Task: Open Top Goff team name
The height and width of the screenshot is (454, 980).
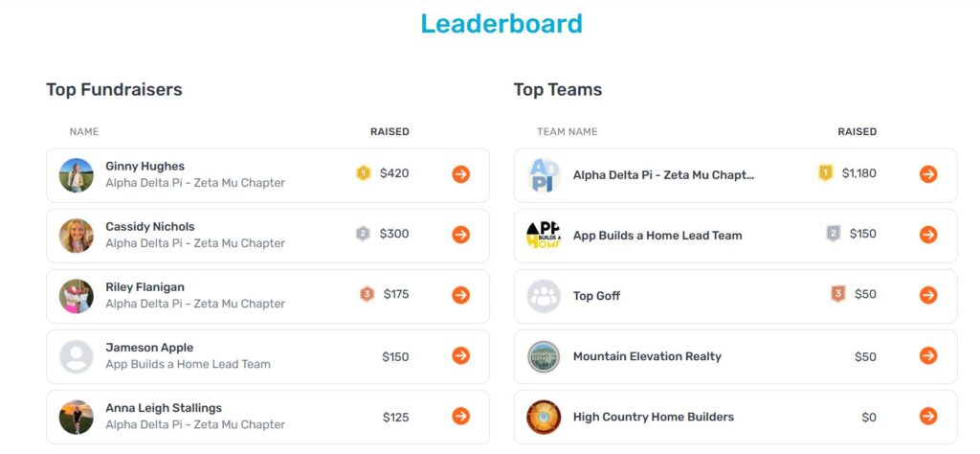Action: (596, 296)
